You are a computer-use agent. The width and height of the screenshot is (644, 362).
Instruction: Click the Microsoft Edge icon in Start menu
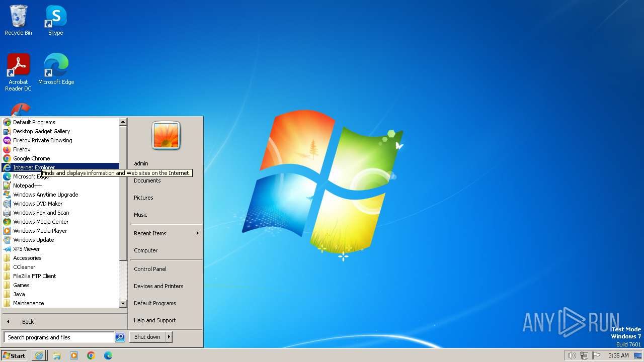point(7,176)
